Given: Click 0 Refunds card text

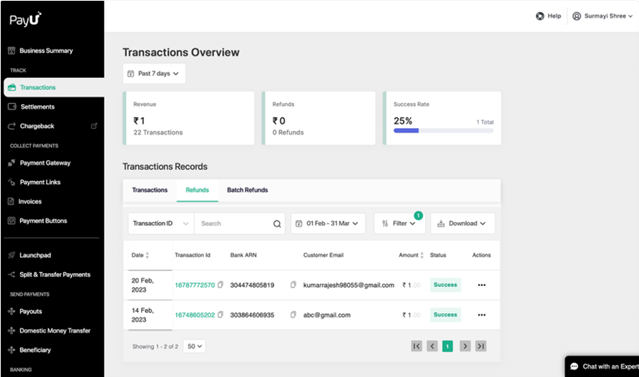Looking at the screenshot, I should tap(288, 132).
